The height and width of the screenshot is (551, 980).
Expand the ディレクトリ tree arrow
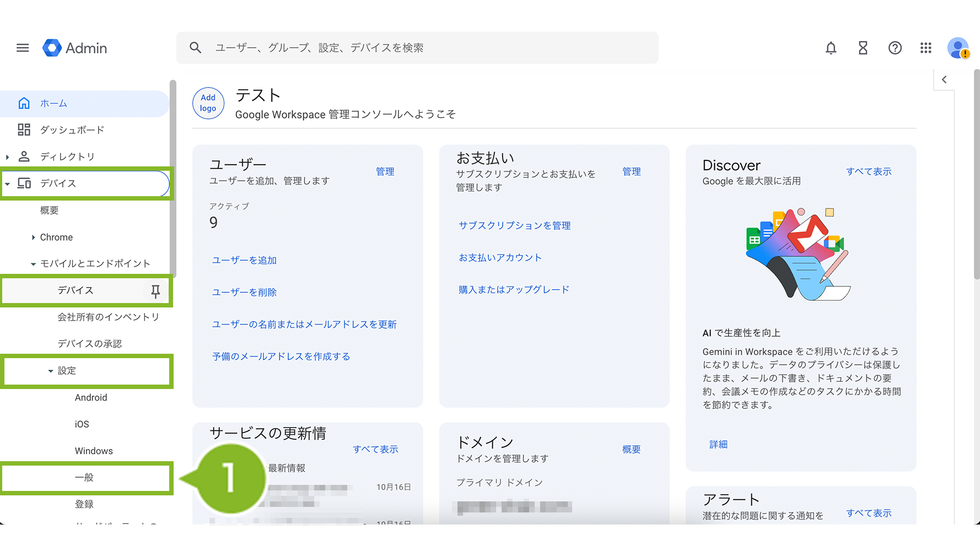tap(7, 157)
